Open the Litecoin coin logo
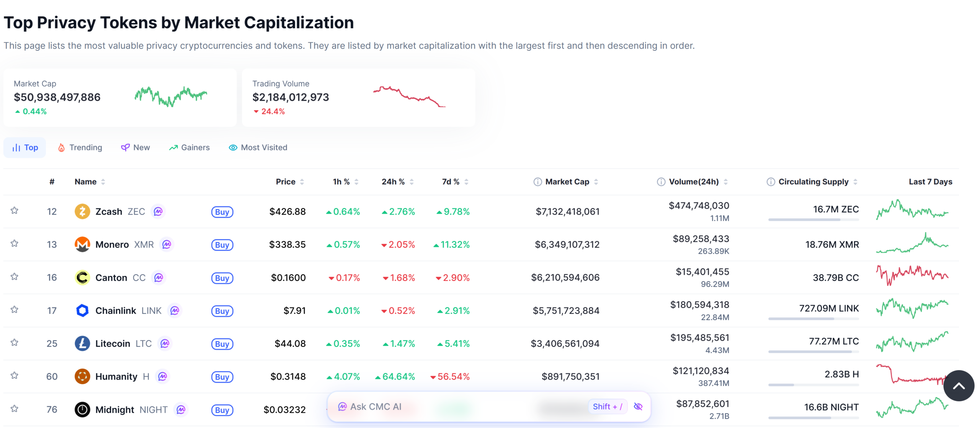Image resolution: width=980 pixels, height=428 pixels. pyautogui.click(x=82, y=343)
